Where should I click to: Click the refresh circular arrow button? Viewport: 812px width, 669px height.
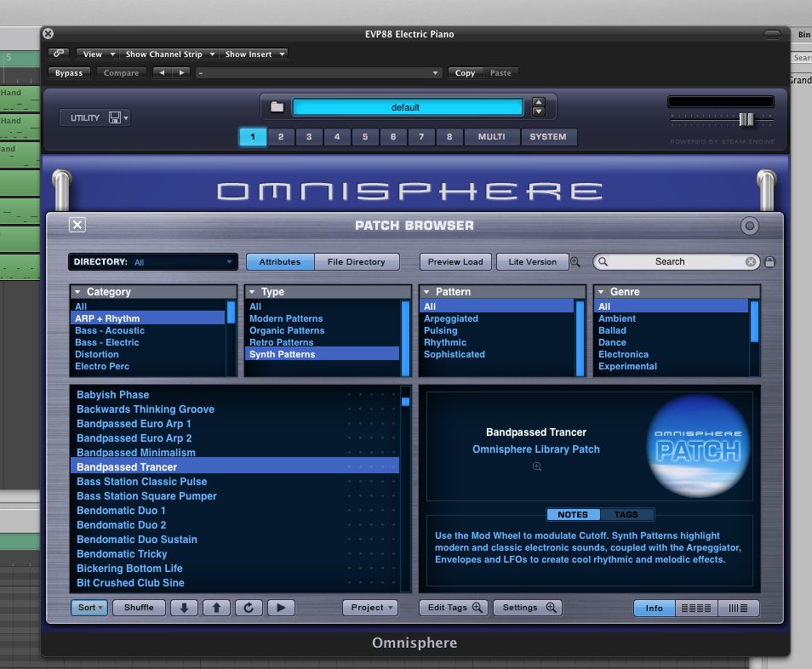pos(249,608)
